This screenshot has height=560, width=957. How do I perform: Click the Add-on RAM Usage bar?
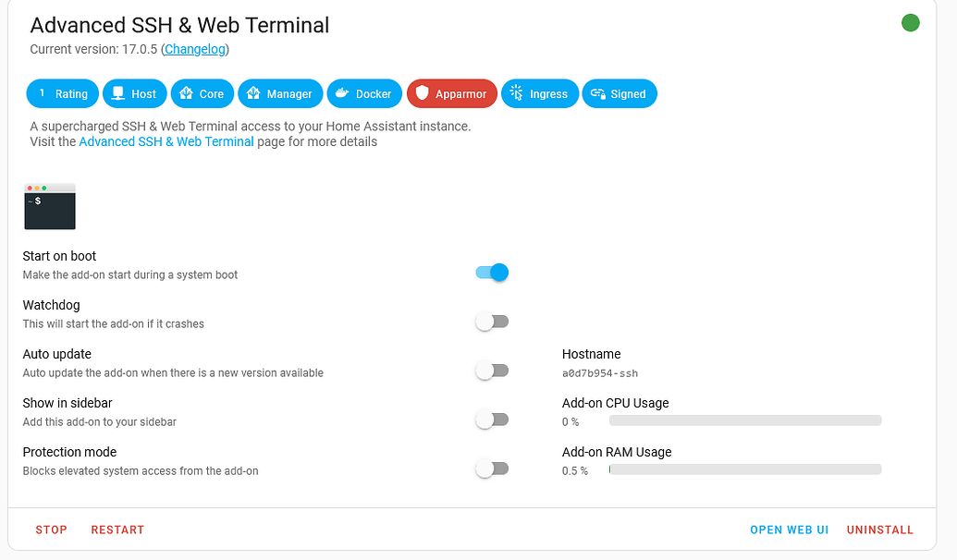(745, 469)
